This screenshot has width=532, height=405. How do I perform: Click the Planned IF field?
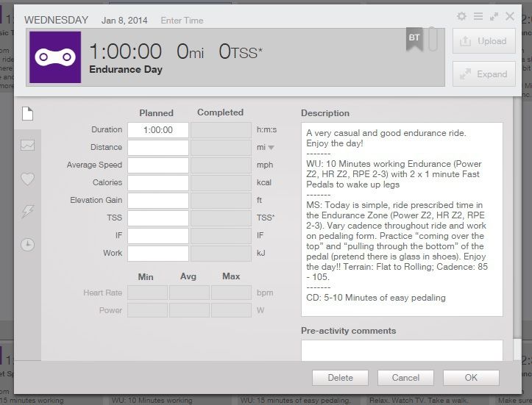(158, 236)
